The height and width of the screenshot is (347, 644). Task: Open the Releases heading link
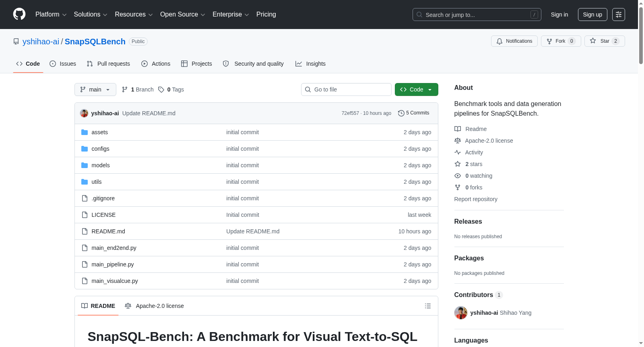pyautogui.click(x=468, y=222)
